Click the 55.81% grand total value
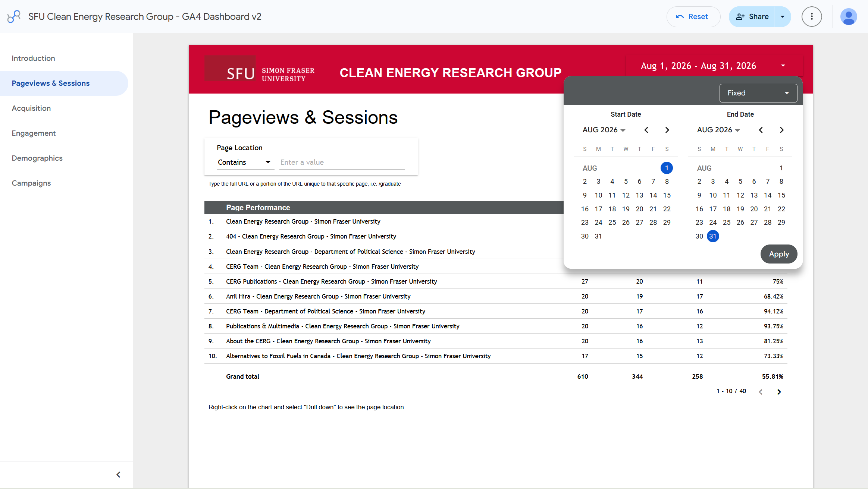 coord(773,376)
